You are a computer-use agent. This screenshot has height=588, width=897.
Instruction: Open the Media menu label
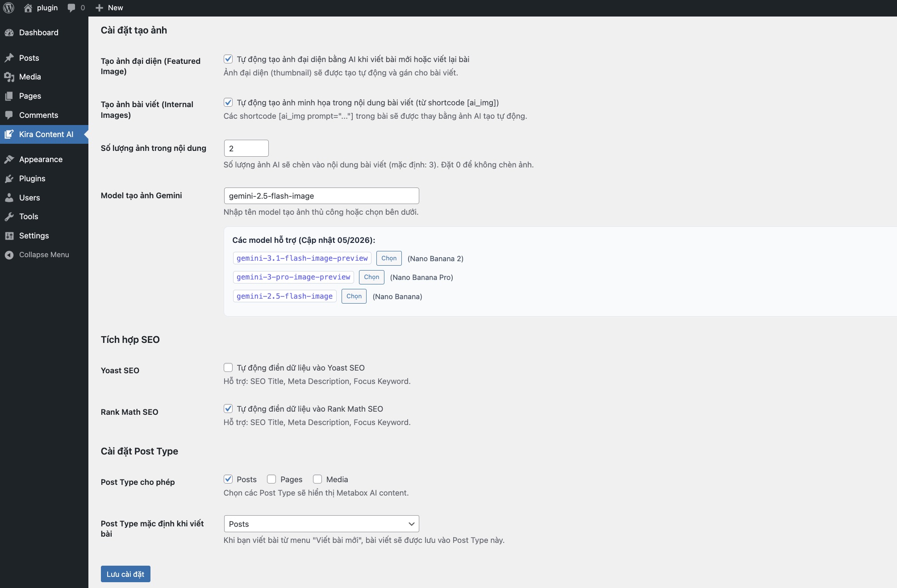(30, 77)
